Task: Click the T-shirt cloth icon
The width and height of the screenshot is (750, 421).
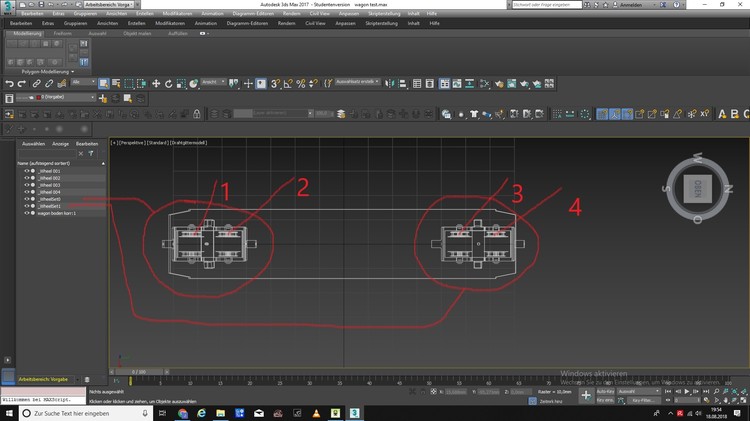Action: pos(474,114)
